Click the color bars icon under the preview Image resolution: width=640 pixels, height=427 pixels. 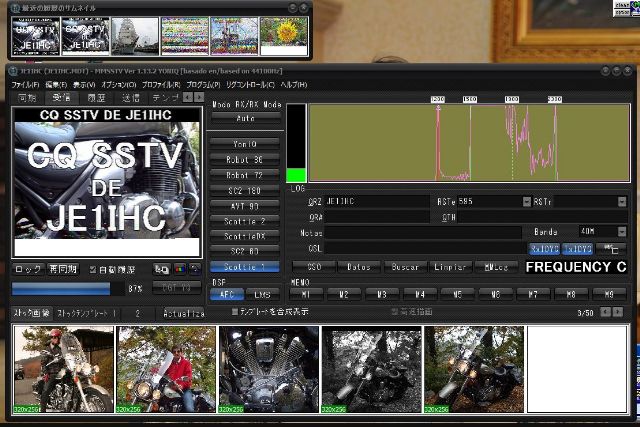(178, 269)
